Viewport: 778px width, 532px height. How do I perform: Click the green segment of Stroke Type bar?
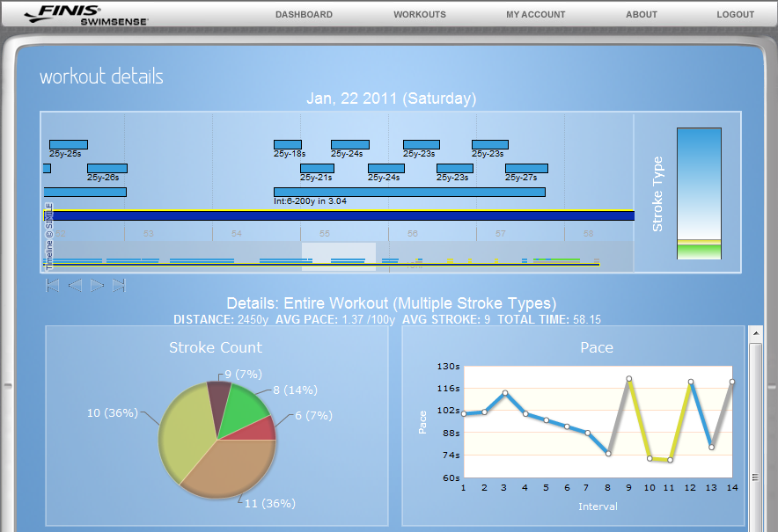point(699,251)
